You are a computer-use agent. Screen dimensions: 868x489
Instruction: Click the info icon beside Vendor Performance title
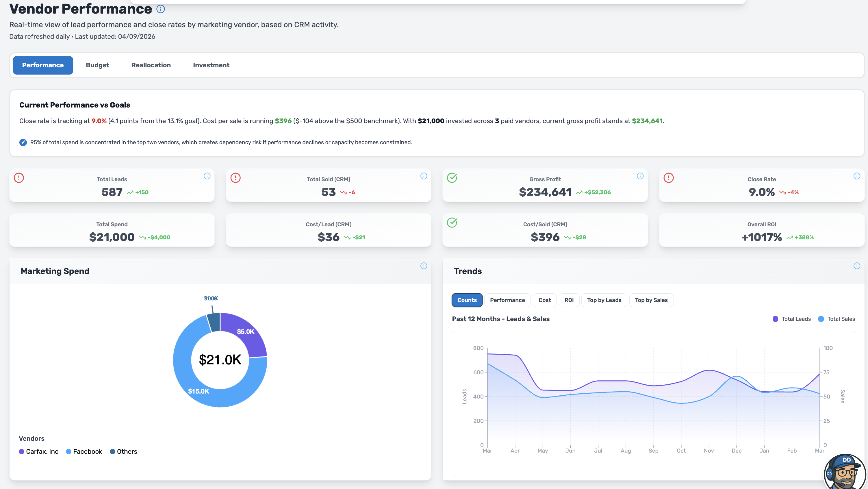click(161, 9)
